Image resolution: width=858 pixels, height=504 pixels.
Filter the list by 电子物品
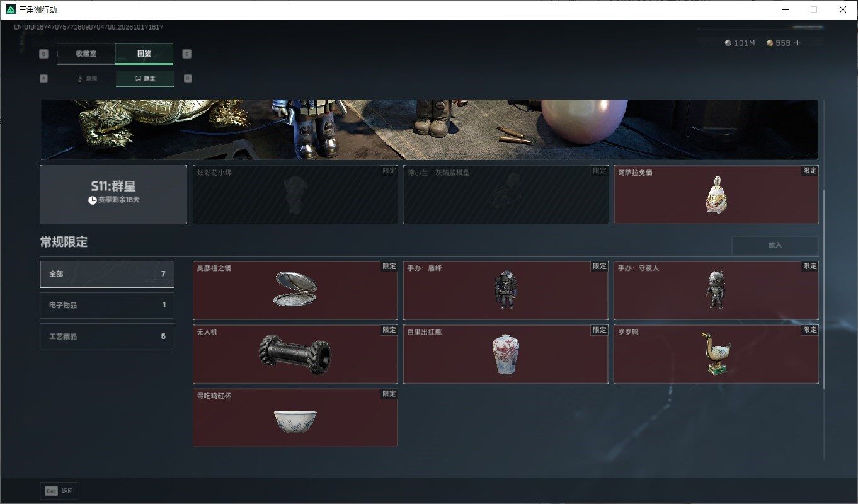point(107,305)
